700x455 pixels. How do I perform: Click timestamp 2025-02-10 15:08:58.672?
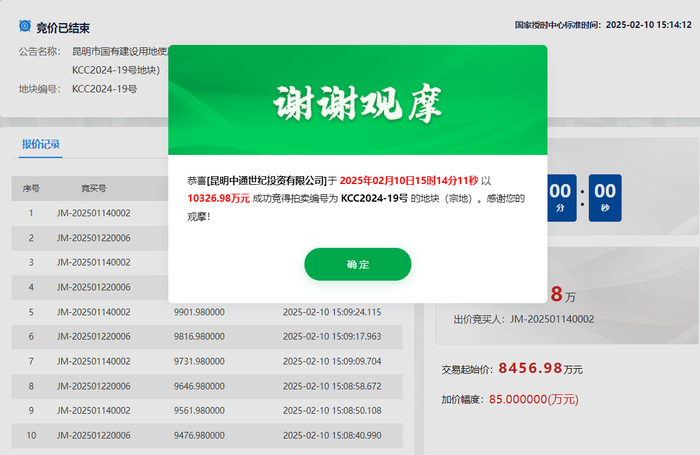point(332,386)
